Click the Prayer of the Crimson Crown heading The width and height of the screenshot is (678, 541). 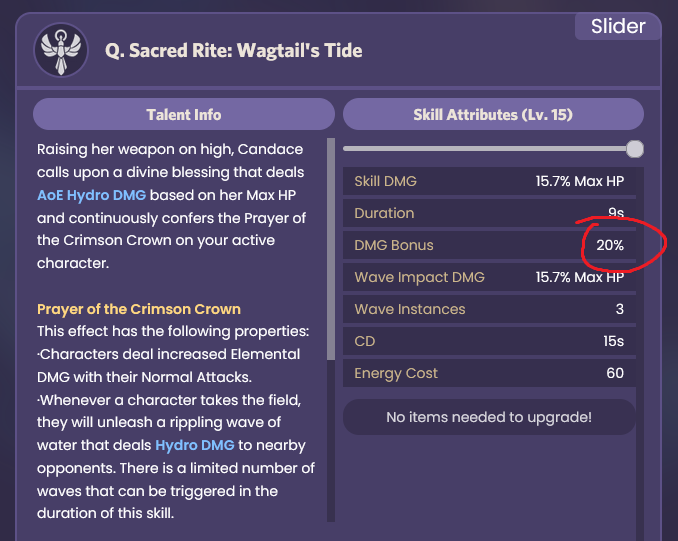click(139, 309)
